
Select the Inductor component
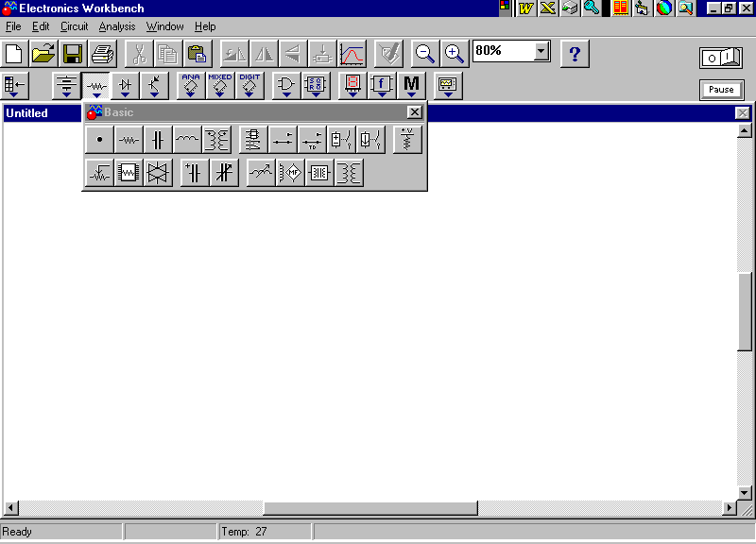pos(187,140)
